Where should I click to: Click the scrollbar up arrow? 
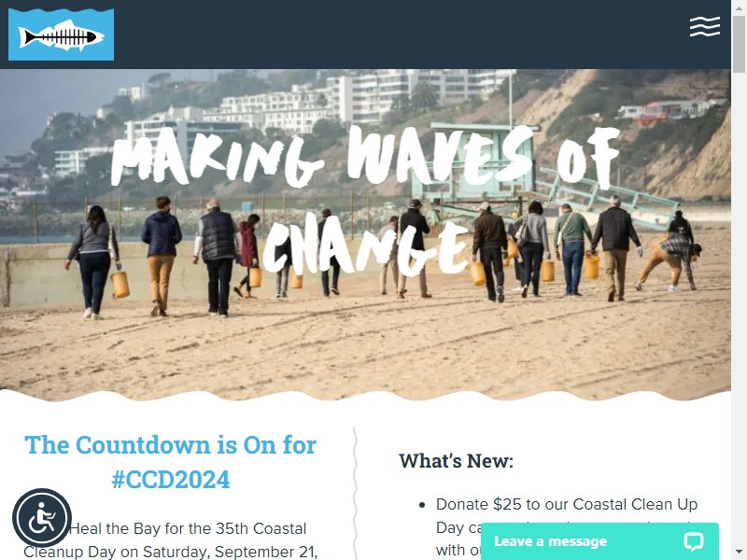coord(739,7)
